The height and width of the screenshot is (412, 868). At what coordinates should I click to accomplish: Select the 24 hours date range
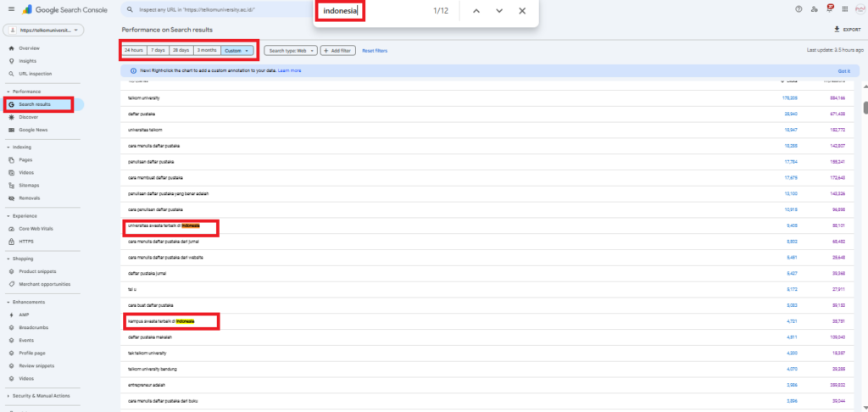pyautogui.click(x=134, y=50)
